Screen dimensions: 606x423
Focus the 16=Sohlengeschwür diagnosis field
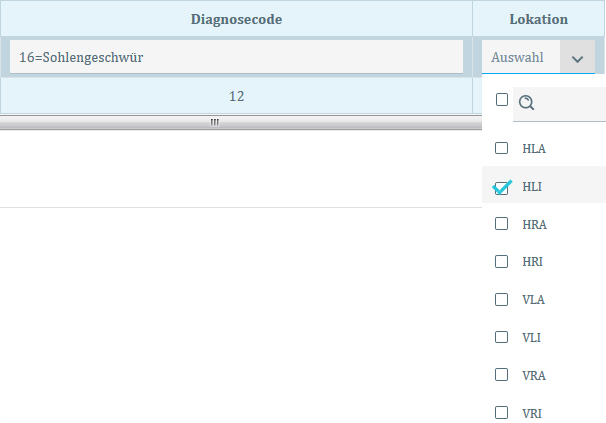[236, 57]
